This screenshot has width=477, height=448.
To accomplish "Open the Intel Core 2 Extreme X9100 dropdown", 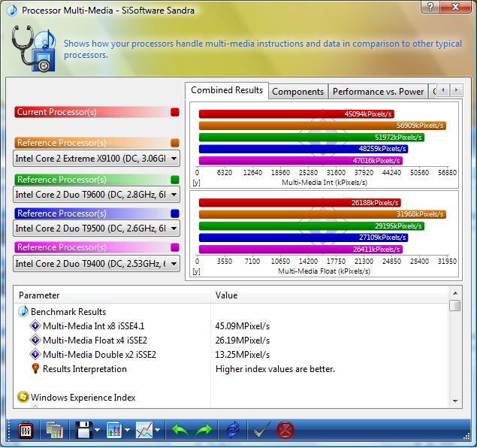I will (96, 159).
